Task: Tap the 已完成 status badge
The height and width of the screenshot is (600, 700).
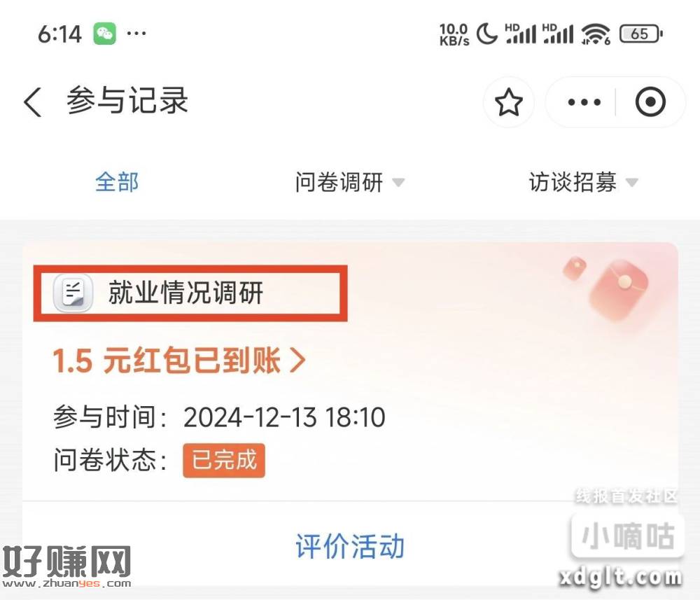Action: coord(224,460)
